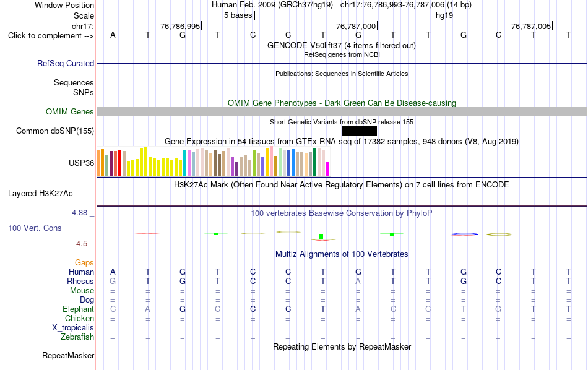The height and width of the screenshot is (370, 588).
Task: Click the 76,786,995 position label
Action: (180, 26)
